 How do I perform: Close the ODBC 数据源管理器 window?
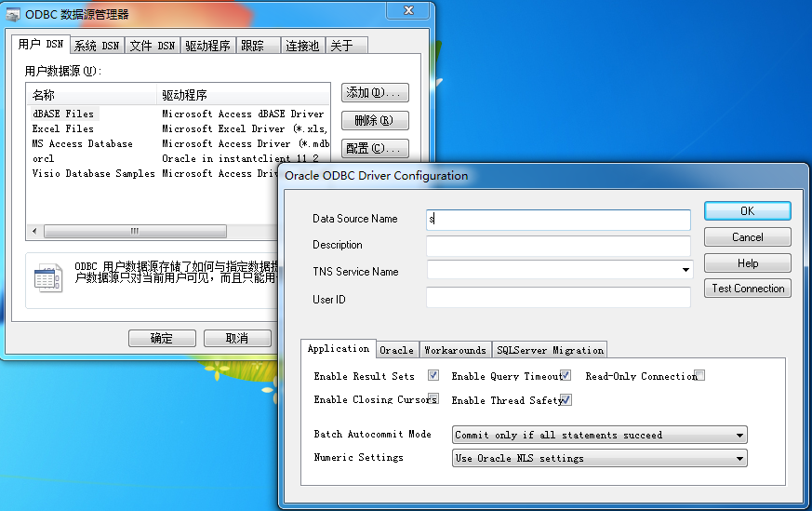click(408, 10)
